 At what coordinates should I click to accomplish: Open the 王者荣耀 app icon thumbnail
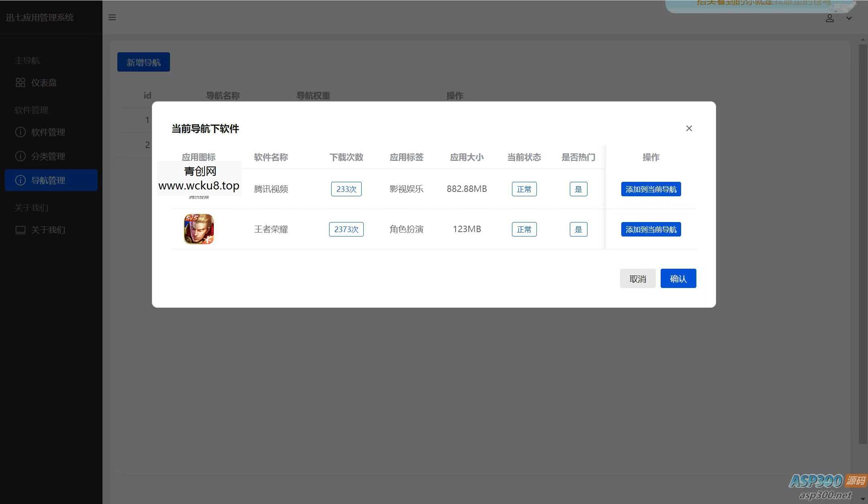(199, 229)
